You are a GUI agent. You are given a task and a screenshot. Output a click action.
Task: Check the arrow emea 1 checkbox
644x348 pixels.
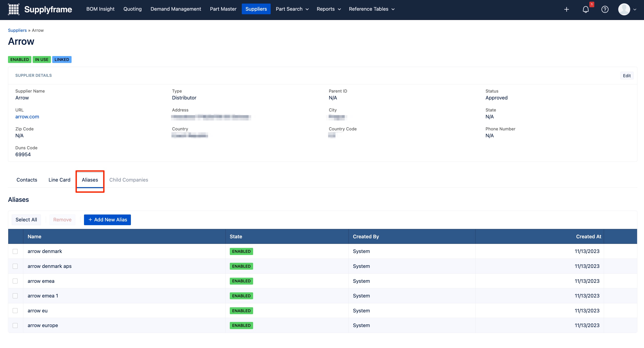tap(15, 296)
